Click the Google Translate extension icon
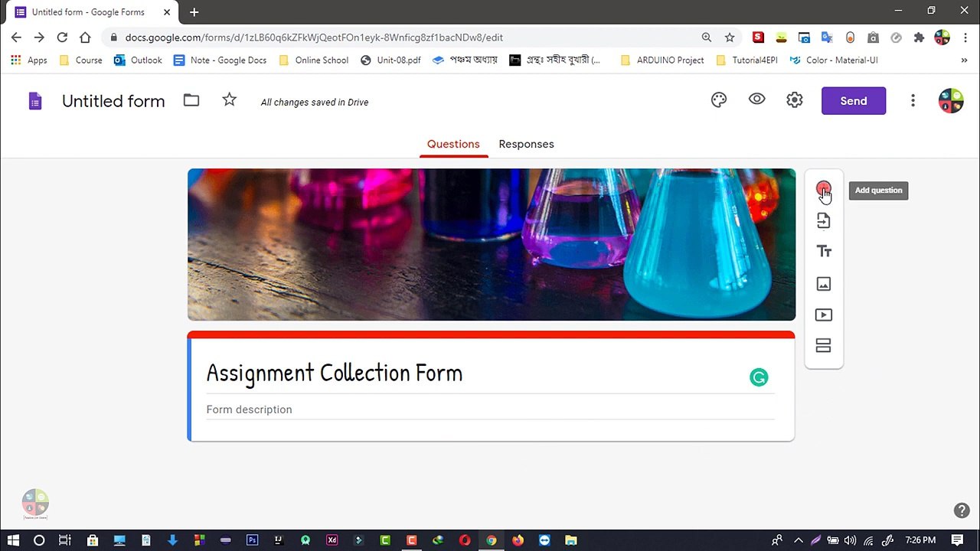 827,37
